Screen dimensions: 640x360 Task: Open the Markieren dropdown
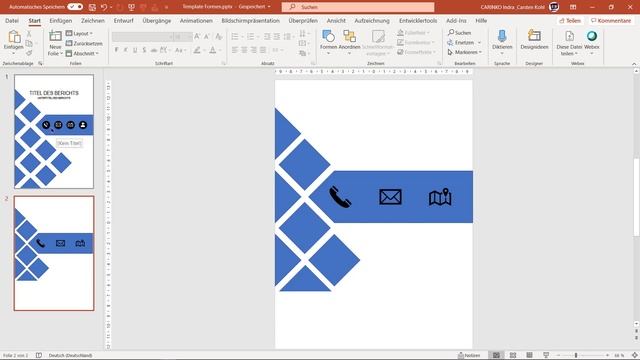pos(464,52)
